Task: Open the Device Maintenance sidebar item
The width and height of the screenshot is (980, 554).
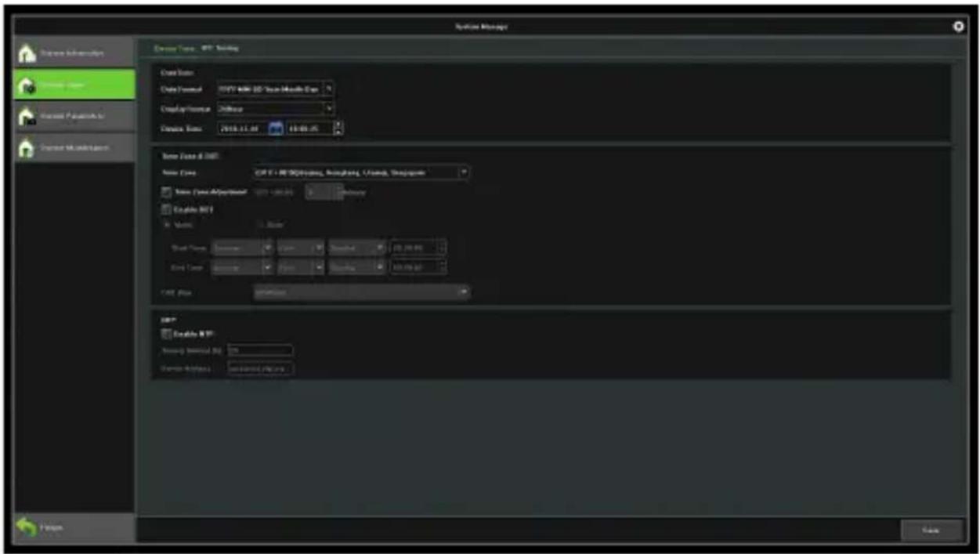Action: (74, 147)
